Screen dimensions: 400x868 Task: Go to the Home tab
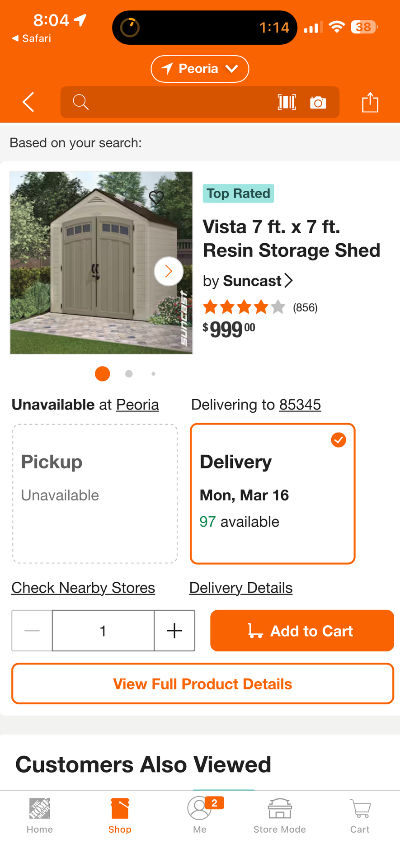(x=40, y=816)
